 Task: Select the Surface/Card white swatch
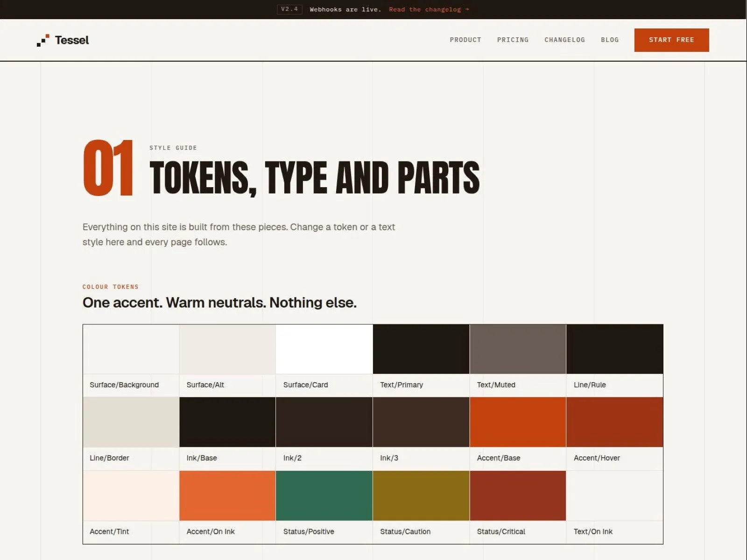[324, 349]
